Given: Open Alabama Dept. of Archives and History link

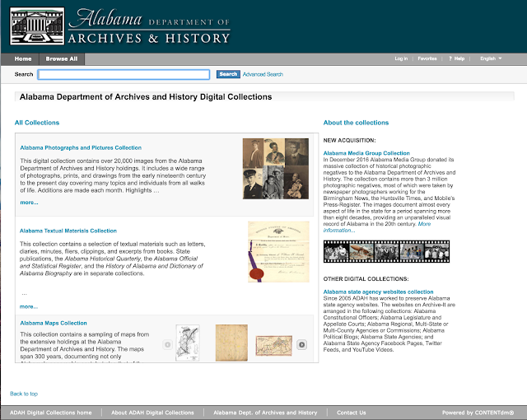Looking at the screenshot, I should (x=265, y=413).
